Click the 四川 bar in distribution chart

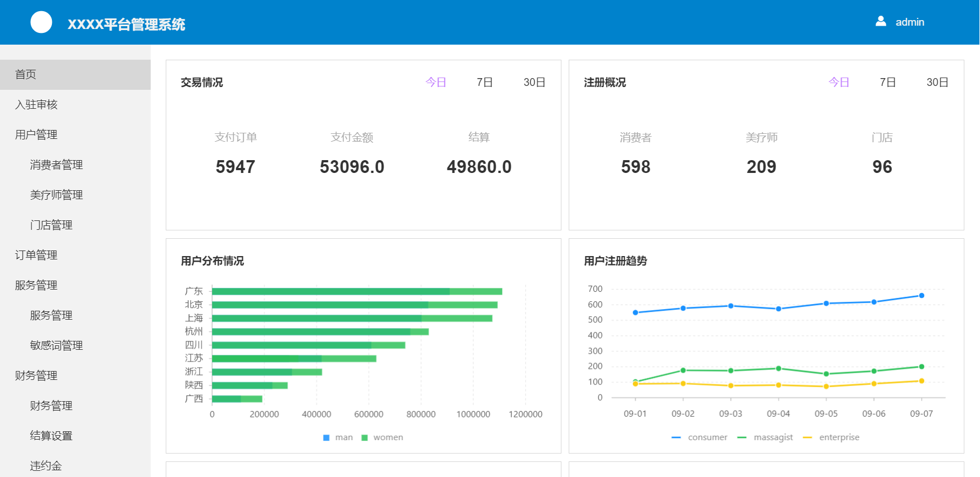[x=309, y=345]
